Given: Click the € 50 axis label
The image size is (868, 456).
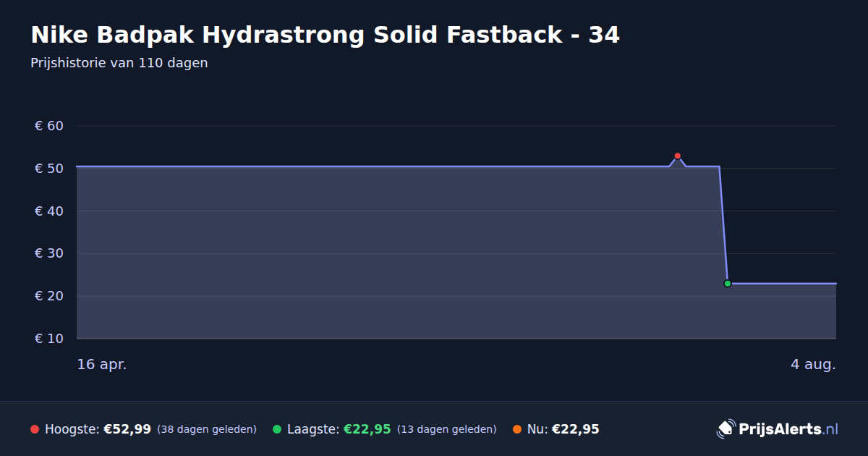Looking at the screenshot, I should 49,169.
